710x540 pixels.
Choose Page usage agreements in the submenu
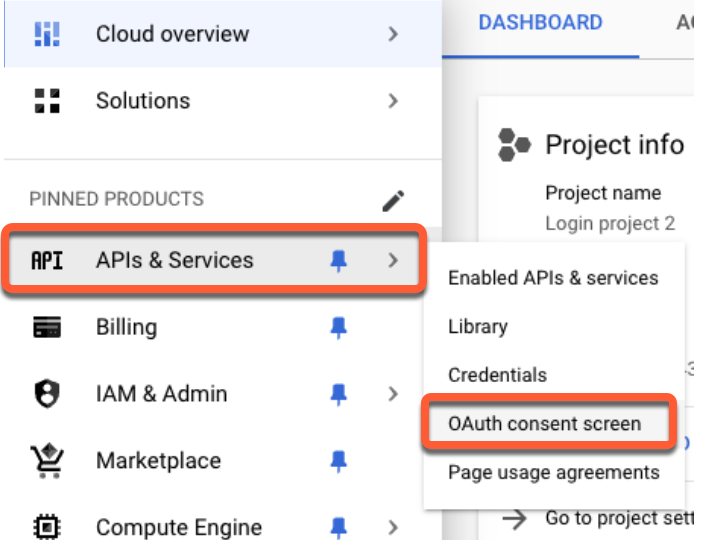click(x=553, y=472)
